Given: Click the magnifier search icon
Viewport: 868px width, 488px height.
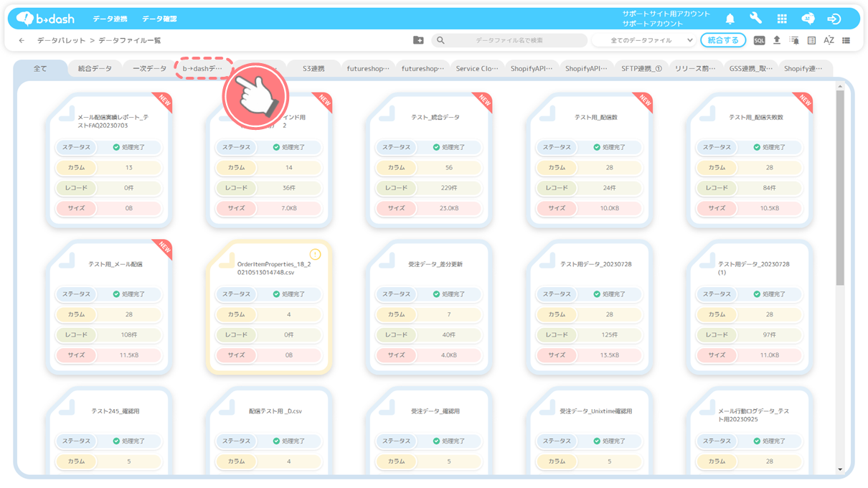Looking at the screenshot, I should (x=440, y=41).
